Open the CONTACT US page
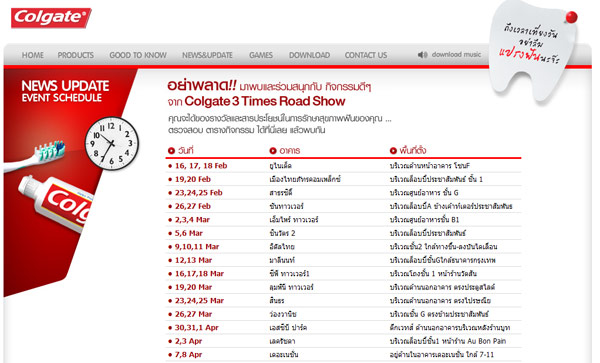This screenshot has width=600, height=363. (x=366, y=55)
